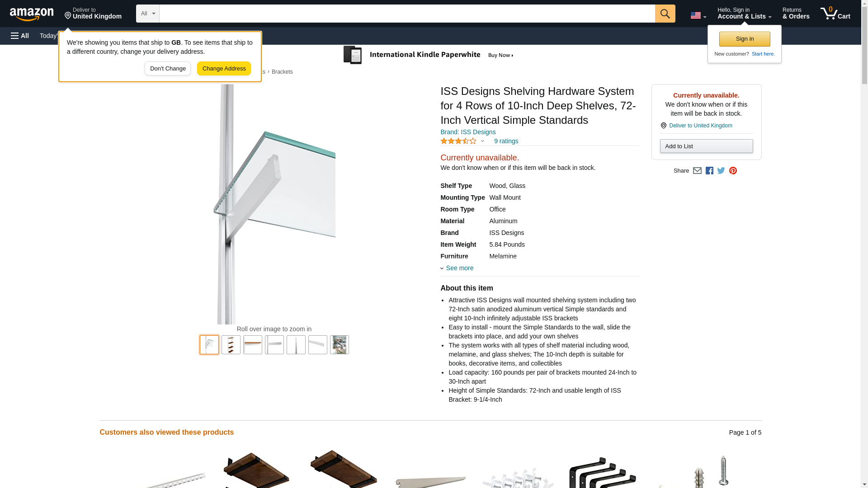Image resolution: width=868 pixels, height=488 pixels.
Task: Click the Change Address button
Action: (x=224, y=69)
